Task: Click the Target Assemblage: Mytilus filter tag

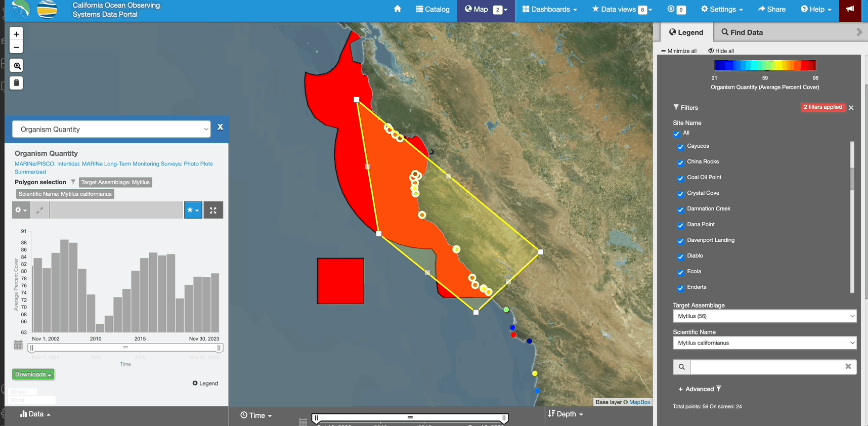Action: [115, 182]
